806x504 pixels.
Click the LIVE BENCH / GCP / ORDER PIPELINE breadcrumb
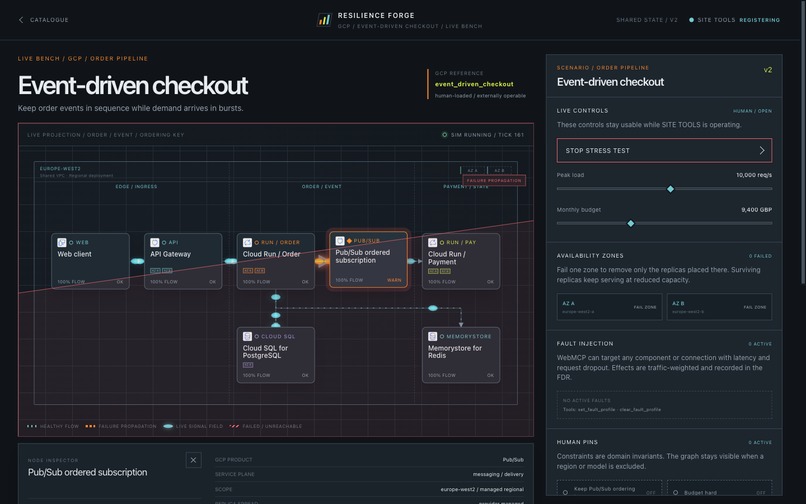pos(83,59)
